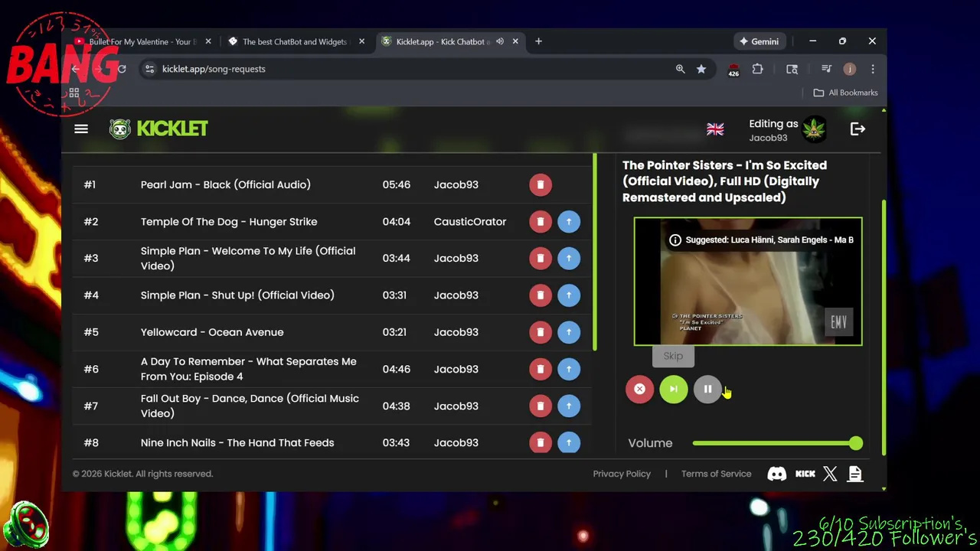Open a new browser tab
980x551 pixels.
538,41
